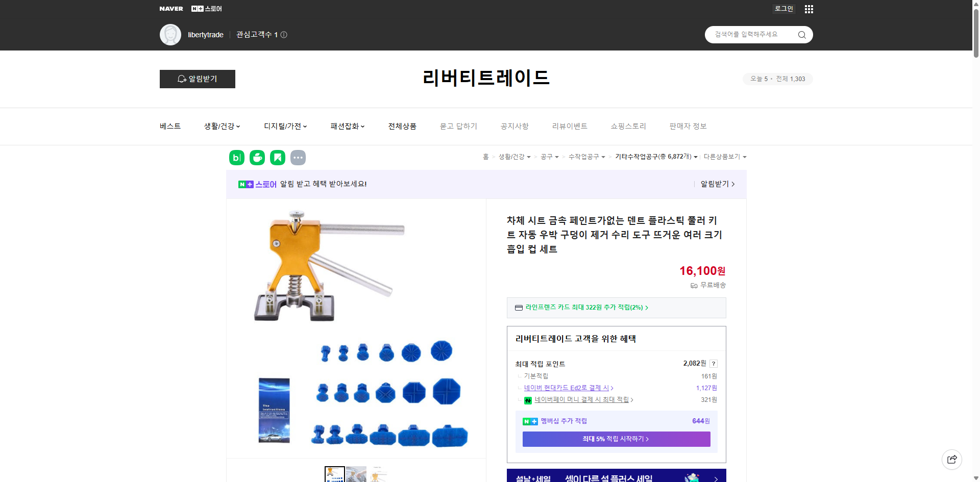Follow the 네이버 현대카드 Ed2로 결제 시 link
Screen dimensions: 980x482
[x=567, y=388]
